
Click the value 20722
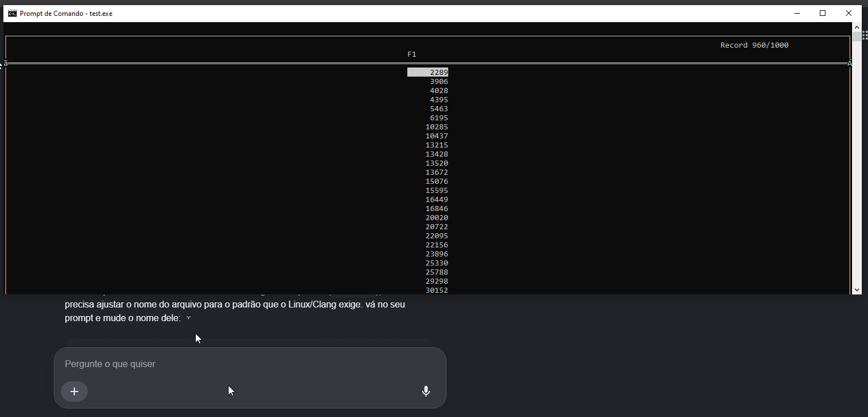(437, 227)
